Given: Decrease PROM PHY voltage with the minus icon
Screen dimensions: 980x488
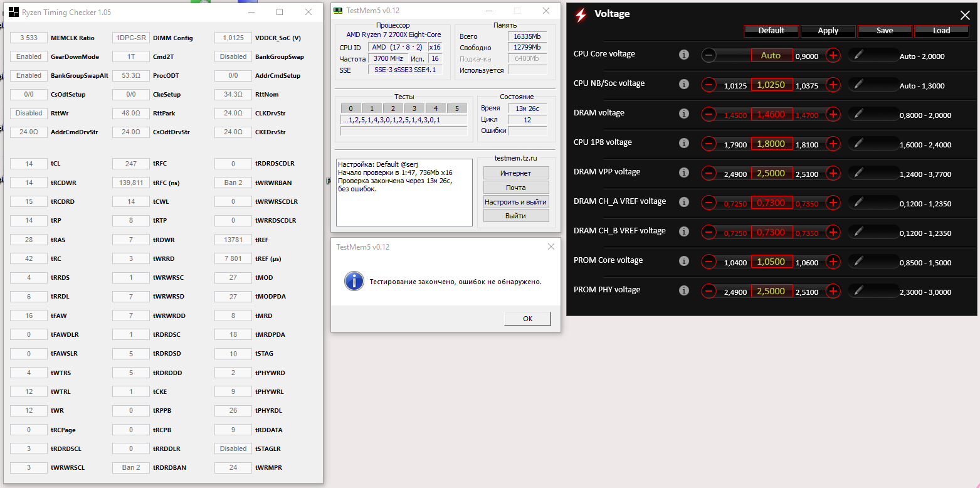Looking at the screenshot, I should click(709, 291).
